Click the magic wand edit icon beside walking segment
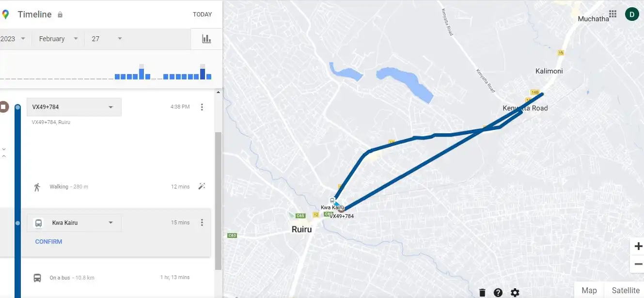The image size is (644, 298). [x=202, y=186]
